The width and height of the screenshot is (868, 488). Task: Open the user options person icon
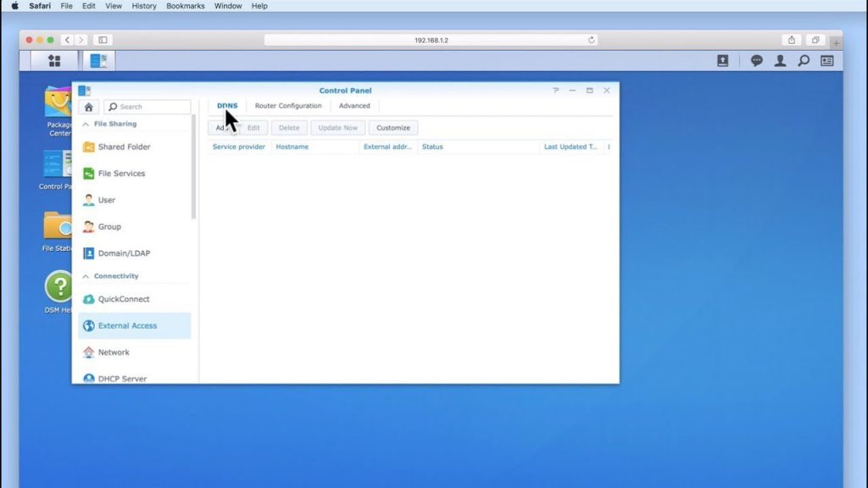pos(780,61)
